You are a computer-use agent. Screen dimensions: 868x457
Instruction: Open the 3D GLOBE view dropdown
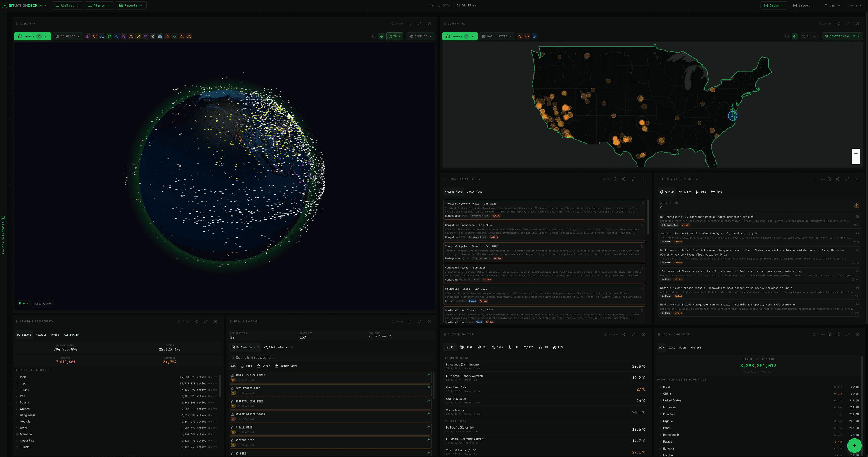68,36
